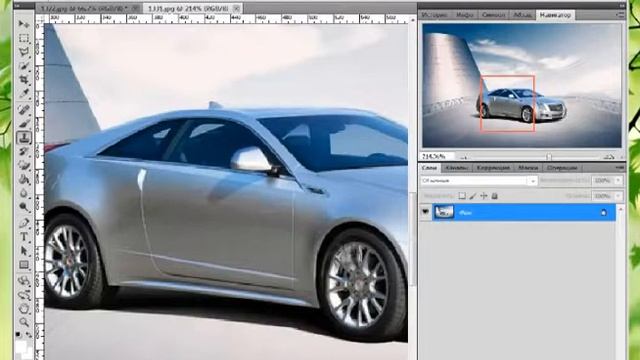Select the Eyedropper tool
The image size is (640, 360).
24,93
